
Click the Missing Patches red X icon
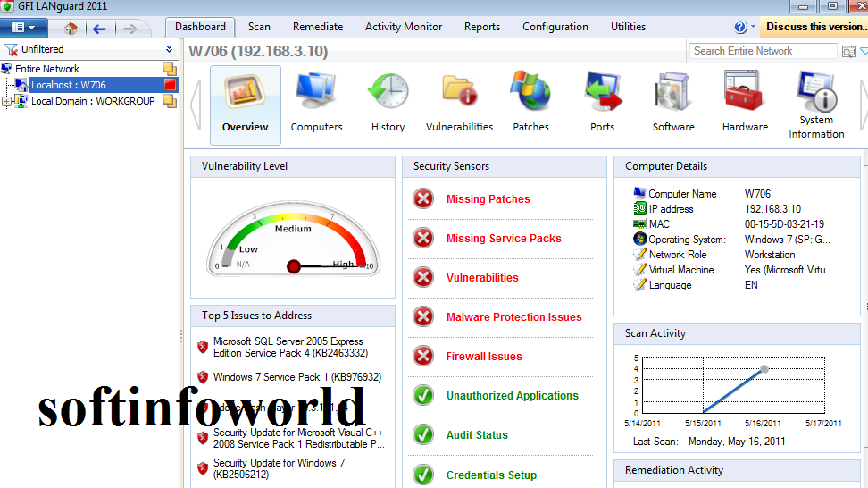tap(423, 198)
